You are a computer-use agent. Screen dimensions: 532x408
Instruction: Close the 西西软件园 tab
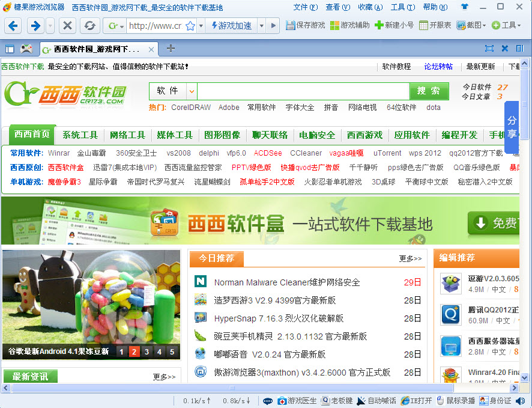click(151, 49)
